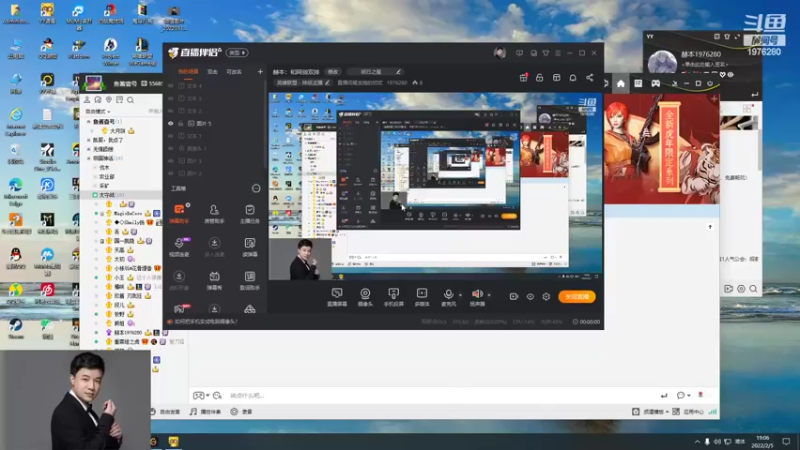Open the settings gear beside 关闭直播
The image size is (800, 450).
point(546,296)
